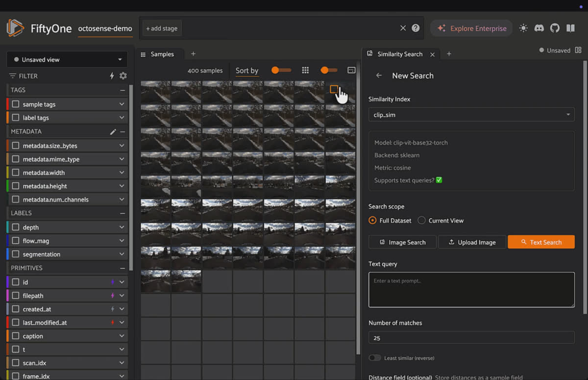Viewport: 588px width, 380px height.
Task: Click the Explore Enterprise button
Action: [x=471, y=28]
